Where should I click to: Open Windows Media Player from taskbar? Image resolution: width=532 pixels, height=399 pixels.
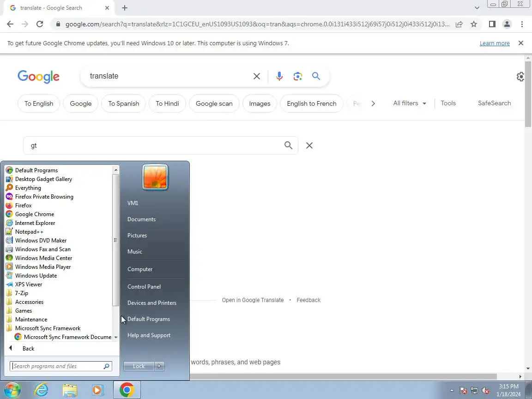pyautogui.click(x=98, y=390)
